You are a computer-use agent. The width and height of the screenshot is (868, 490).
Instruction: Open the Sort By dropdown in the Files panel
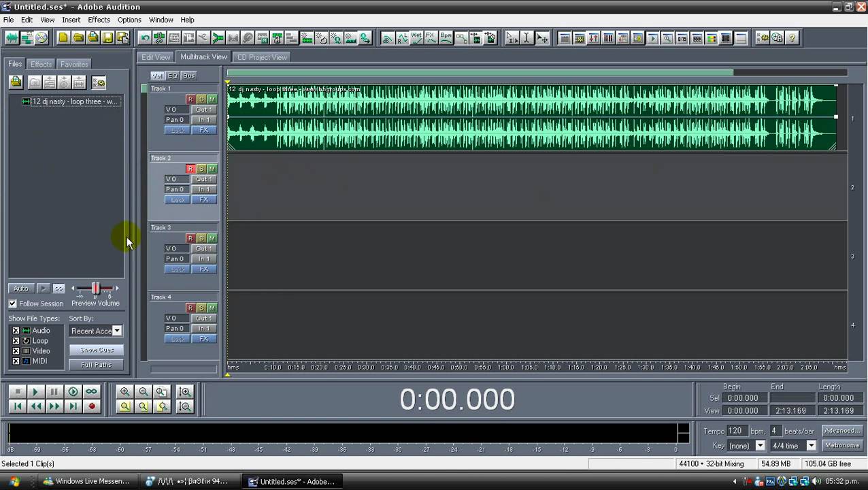tap(116, 331)
